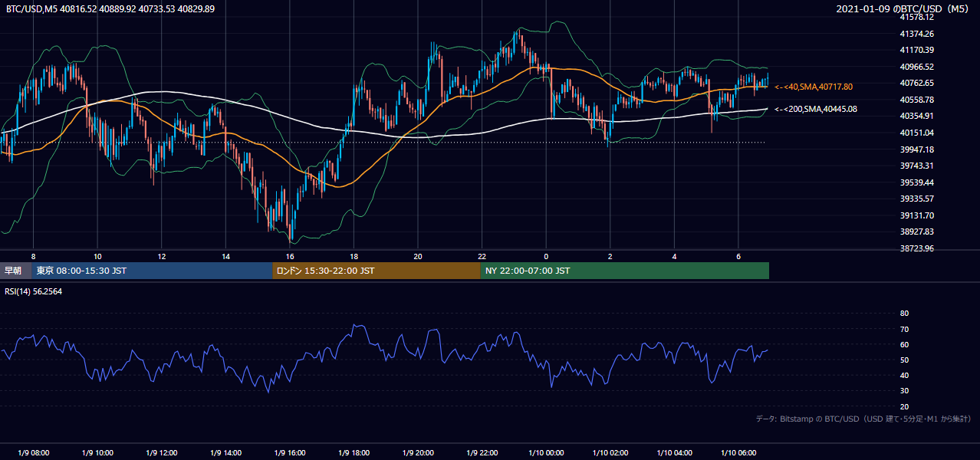Click RSI scale value 70
This screenshot has height=460, width=980.
[x=904, y=329]
